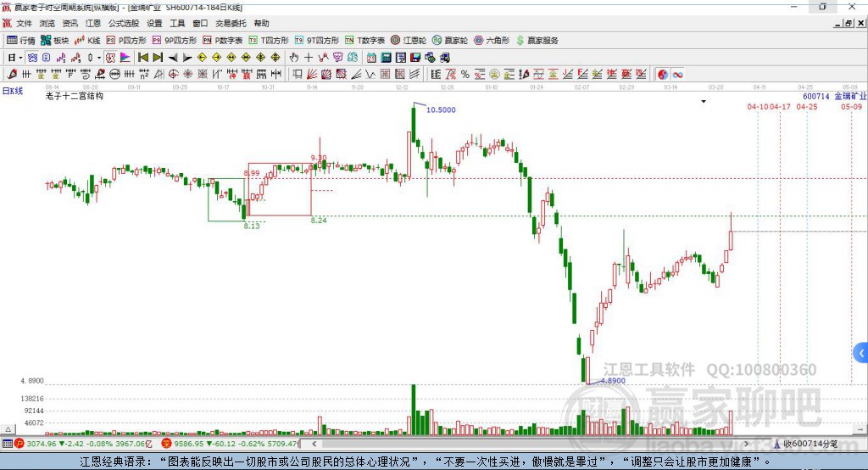The image size is (868, 470).
Task: Select the rectangle box drawing icon
Action: tap(298, 75)
